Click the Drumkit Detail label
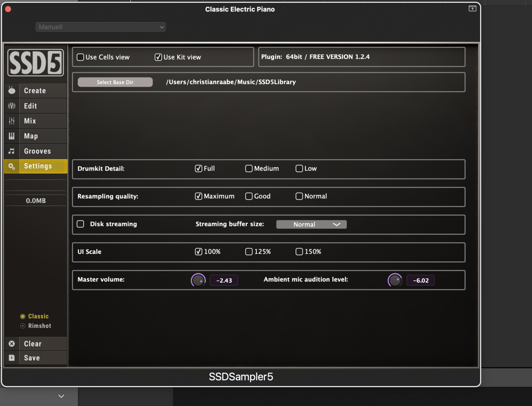Screen dimensions: 532x406 click(101, 168)
